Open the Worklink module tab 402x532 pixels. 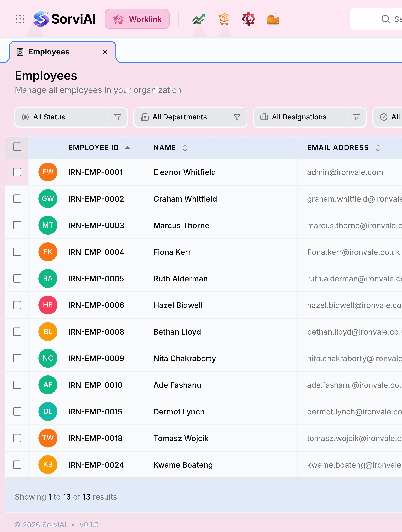(137, 19)
